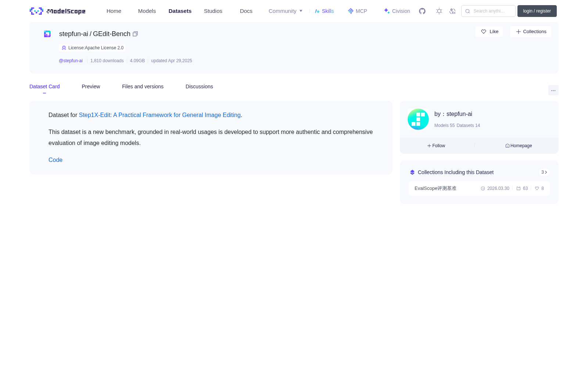
Task: Click the heart icon with 8 likes
Action: click(537, 188)
